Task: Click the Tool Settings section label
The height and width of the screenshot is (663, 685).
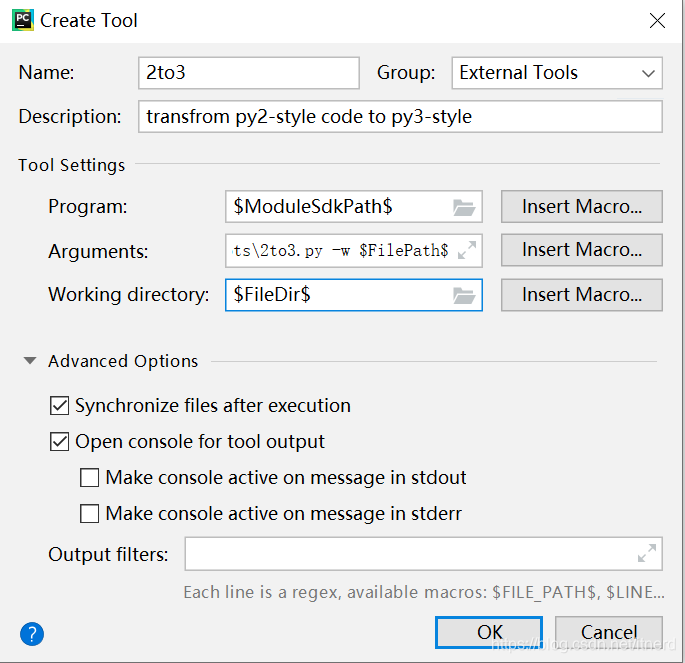Action: point(72,165)
